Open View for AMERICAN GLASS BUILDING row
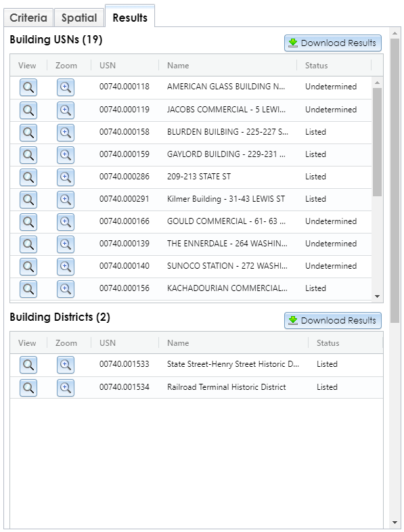The image size is (404, 532). (x=28, y=87)
